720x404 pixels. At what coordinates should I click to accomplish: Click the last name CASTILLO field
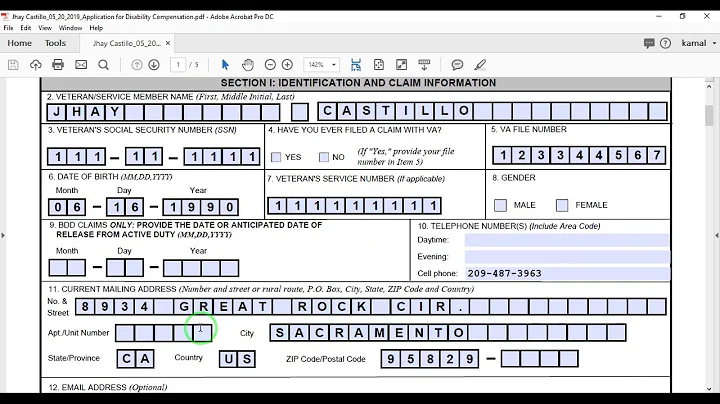coord(492,112)
